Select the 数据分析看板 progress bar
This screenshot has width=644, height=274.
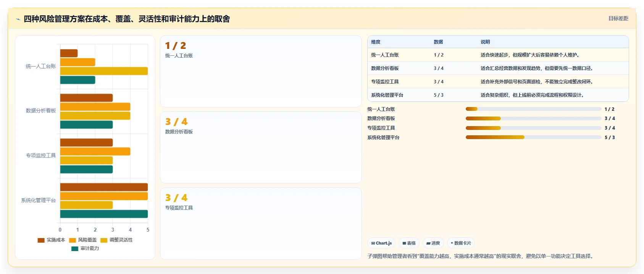(x=533, y=118)
